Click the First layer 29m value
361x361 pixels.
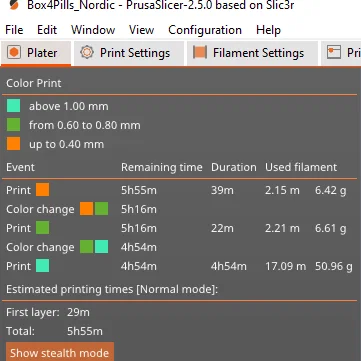(x=78, y=312)
